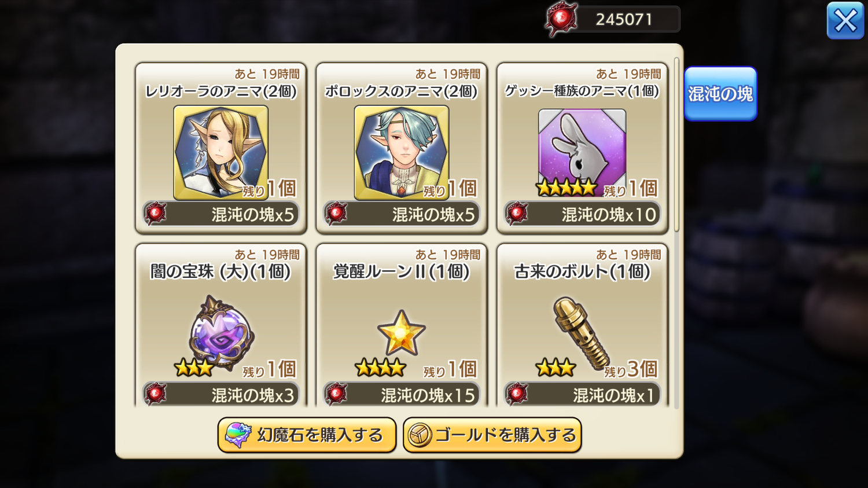Click the shop list vertical scrollbar
Viewport: 868px width, 488px height.
(676, 145)
